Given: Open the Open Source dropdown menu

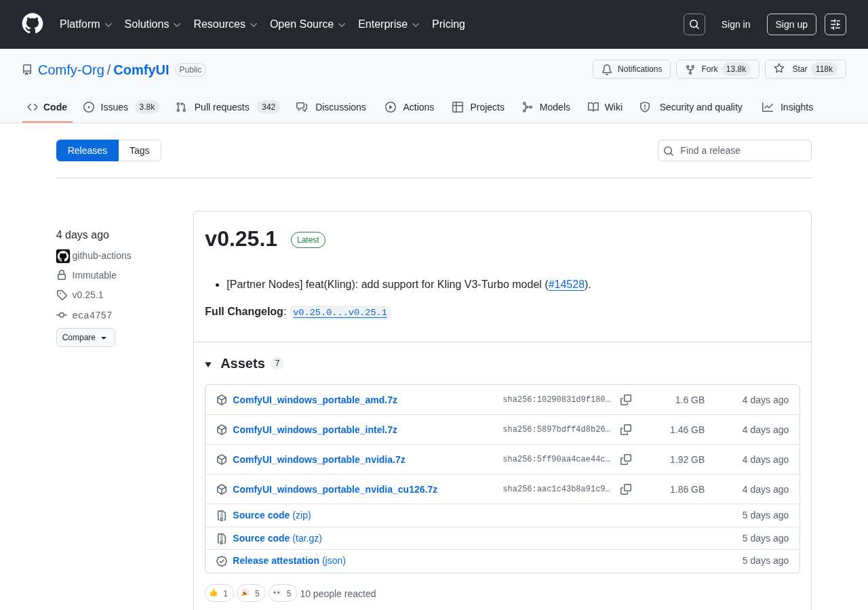Looking at the screenshot, I should click(308, 24).
